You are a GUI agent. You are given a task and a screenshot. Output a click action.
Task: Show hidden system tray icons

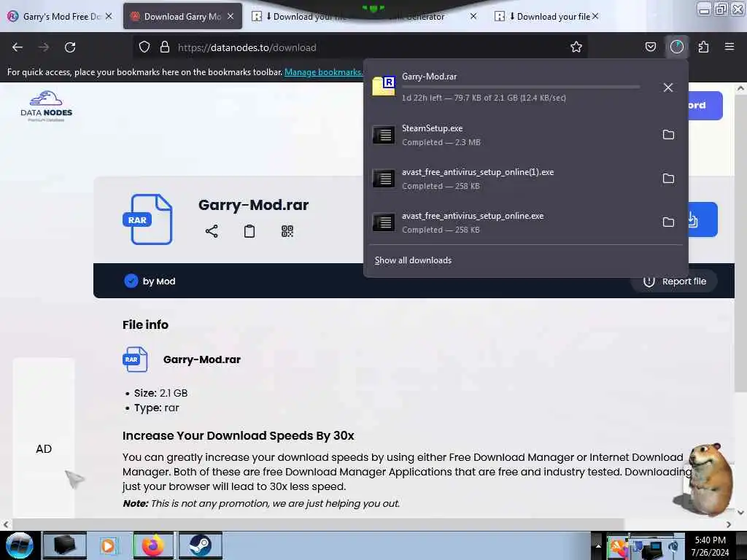click(598, 545)
